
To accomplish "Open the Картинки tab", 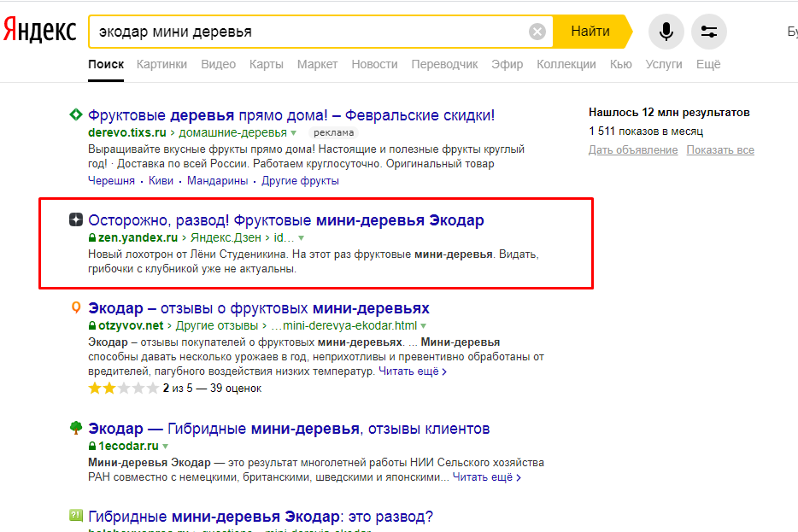I will (x=161, y=65).
